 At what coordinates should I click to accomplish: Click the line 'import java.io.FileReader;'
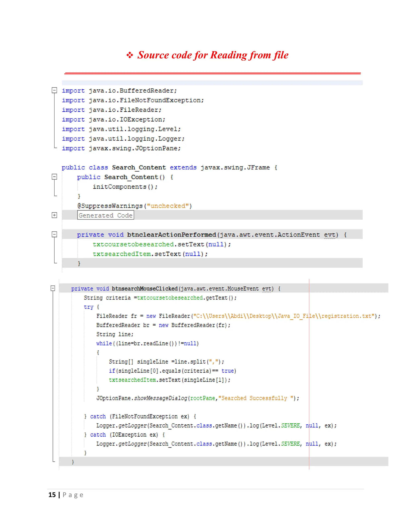(112, 110)
